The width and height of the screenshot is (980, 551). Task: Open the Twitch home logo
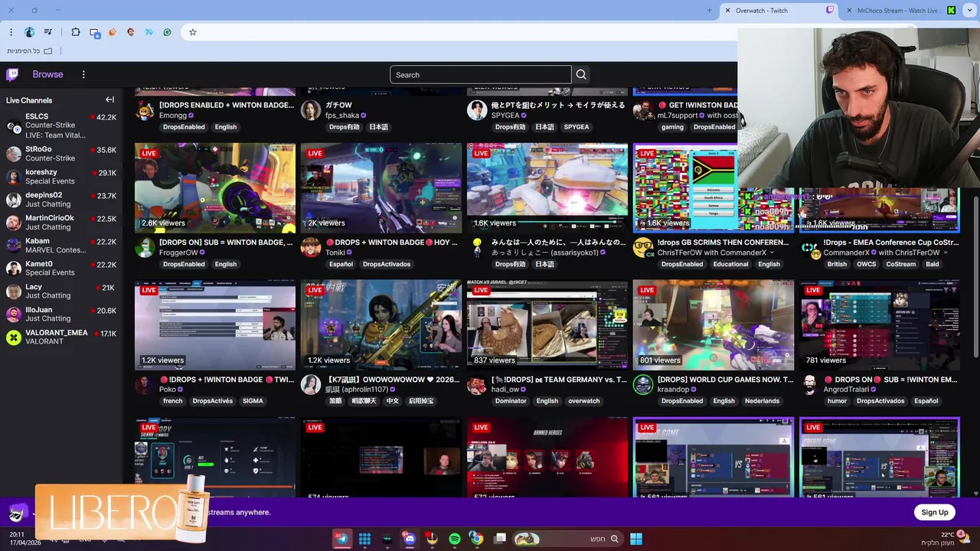12,74
